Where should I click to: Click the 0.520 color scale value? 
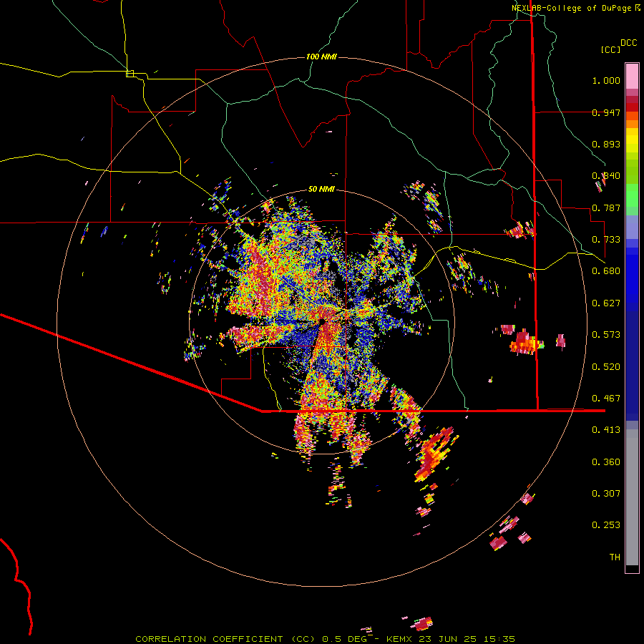(x=606, y=367)
